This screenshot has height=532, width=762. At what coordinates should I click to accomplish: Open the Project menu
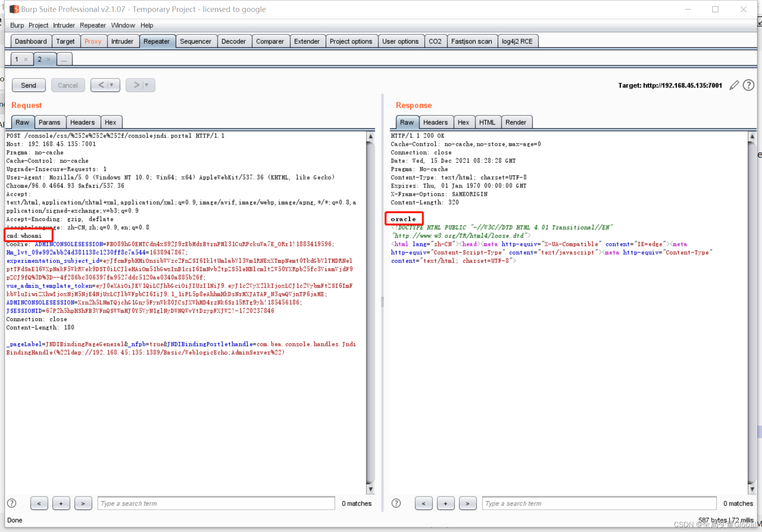click(38, 25)
